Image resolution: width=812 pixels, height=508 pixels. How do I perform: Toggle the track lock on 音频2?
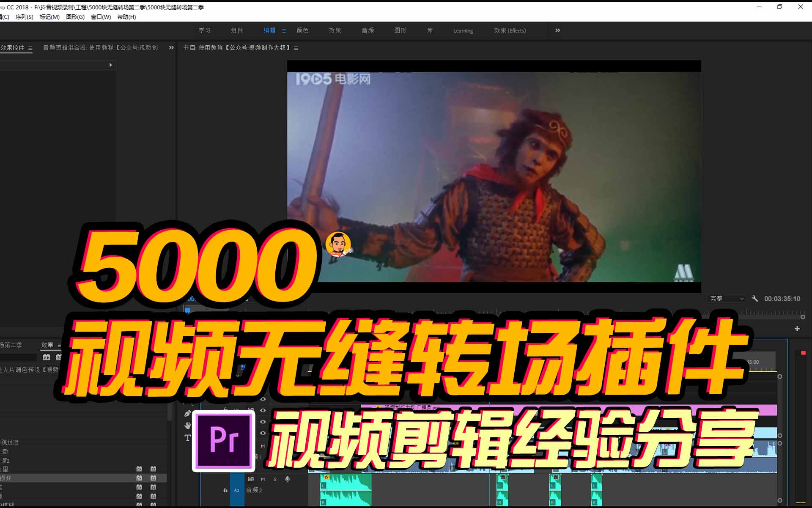(x=225, y=490)
